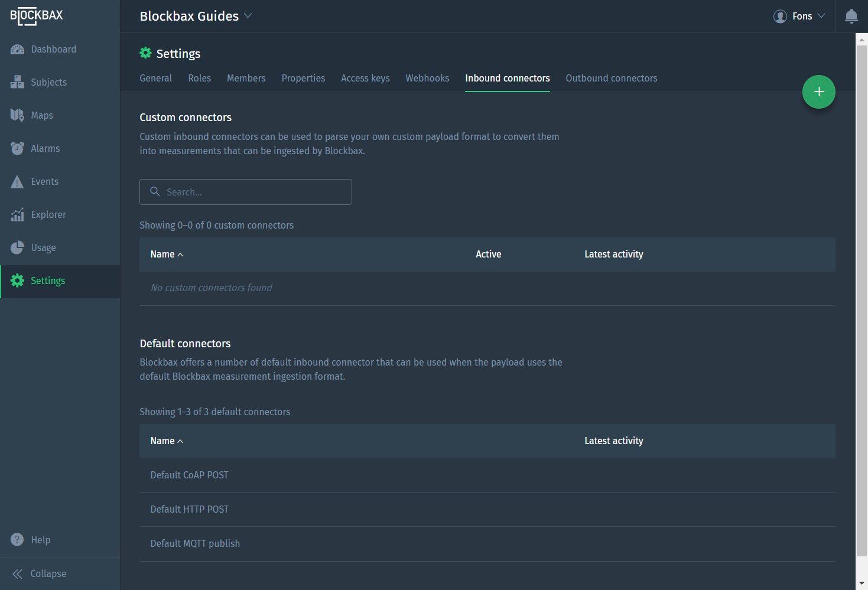Open the Access keys tab
The height and width of the screenshot is (590, 868).
click(x=365, y=79)
